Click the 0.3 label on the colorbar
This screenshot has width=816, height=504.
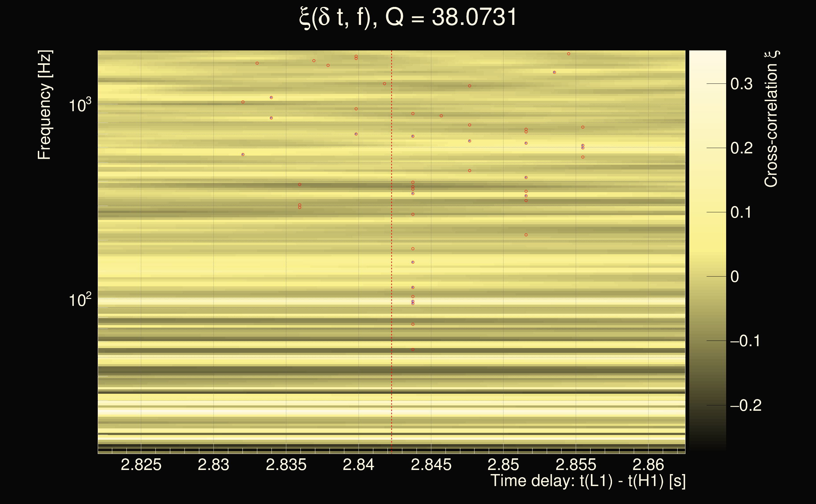click(x=741, y=84)
